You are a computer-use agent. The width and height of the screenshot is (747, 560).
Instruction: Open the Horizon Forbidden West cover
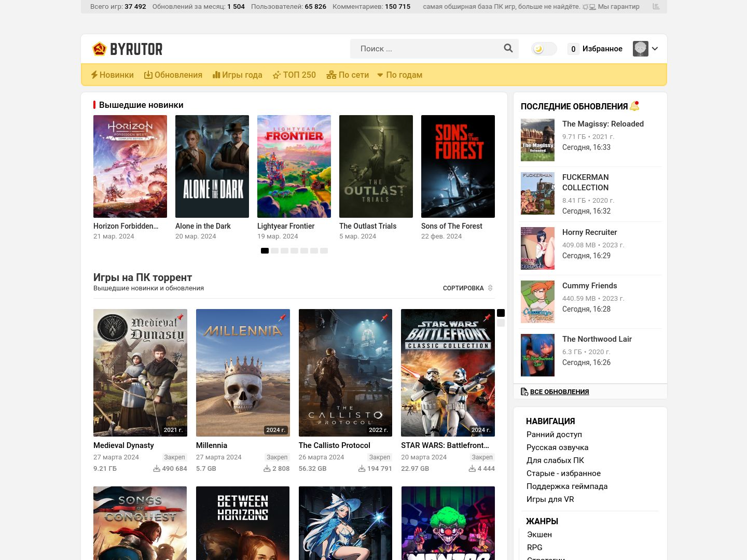[130, 166]
